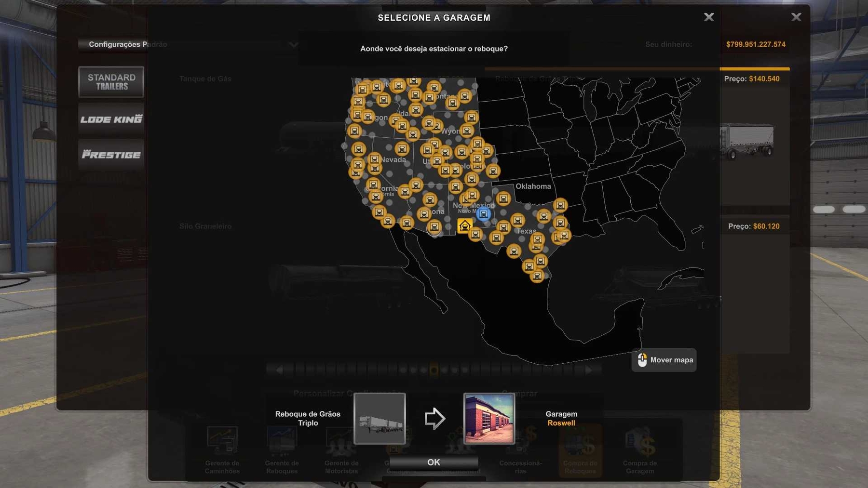Open Compra de Garagem icon
The image size is (868, 488).
pos(639,448)
